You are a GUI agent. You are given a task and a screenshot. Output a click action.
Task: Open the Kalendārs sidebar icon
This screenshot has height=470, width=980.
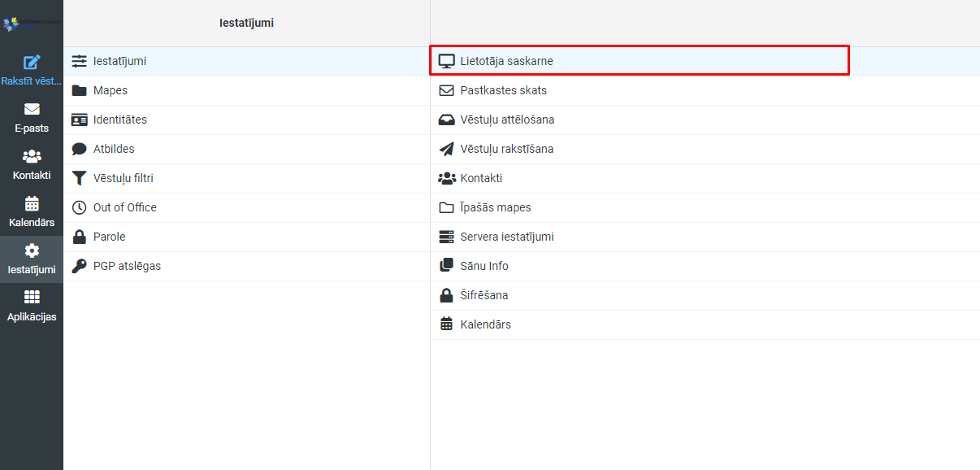click(32, 204)
